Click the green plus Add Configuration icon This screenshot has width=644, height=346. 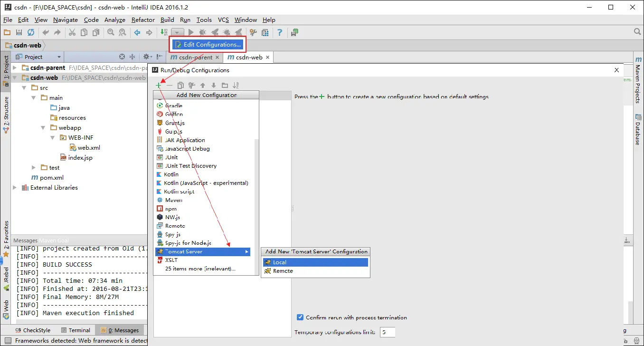(158, 86)
